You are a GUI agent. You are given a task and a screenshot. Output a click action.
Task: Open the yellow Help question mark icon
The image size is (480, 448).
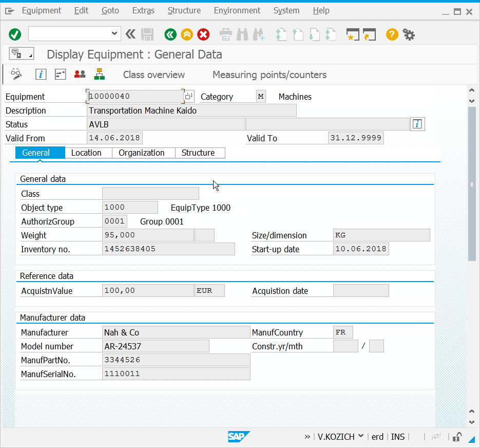(x=392, y=34)
